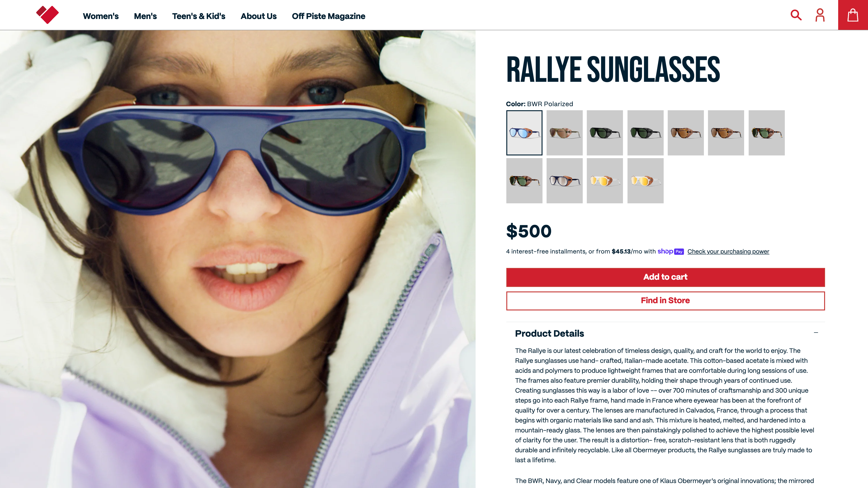Select the tan brown-lens sunglasses swatch

coord(564,133)
